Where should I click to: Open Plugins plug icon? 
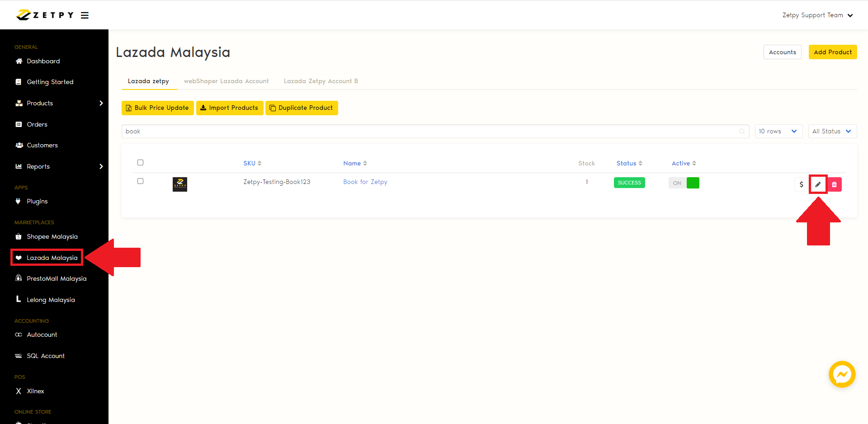point(18,201)
